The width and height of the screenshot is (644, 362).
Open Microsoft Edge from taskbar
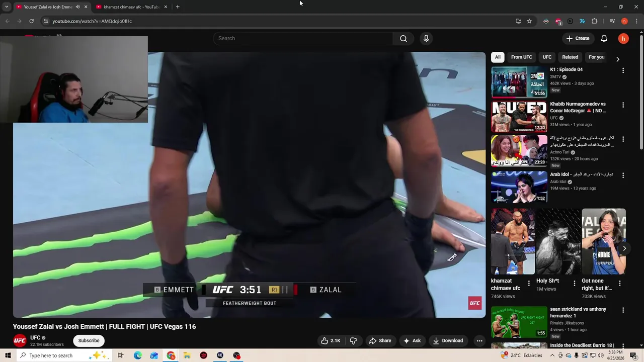coord(137,355)
